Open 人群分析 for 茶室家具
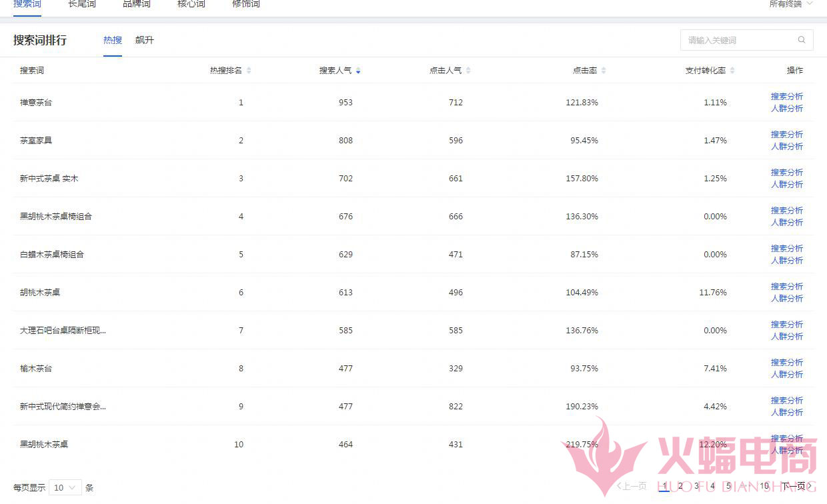 pyautogui.click(x=787, y=147)
